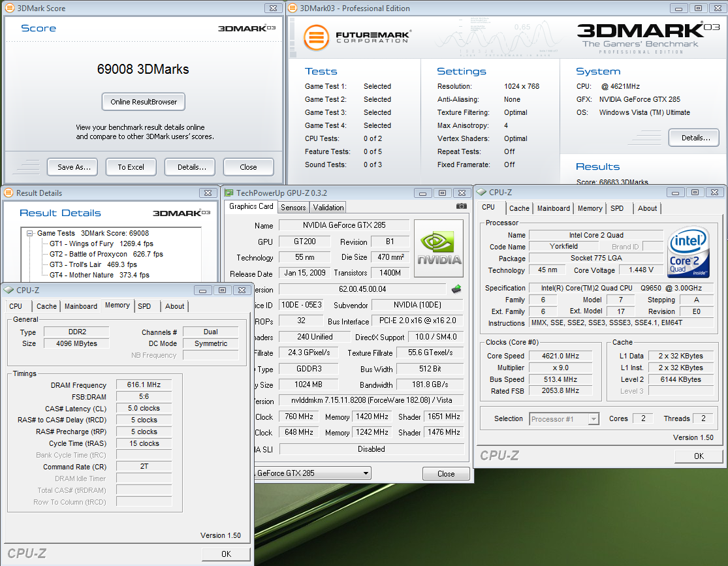Click the Core Speed value field

560,356
